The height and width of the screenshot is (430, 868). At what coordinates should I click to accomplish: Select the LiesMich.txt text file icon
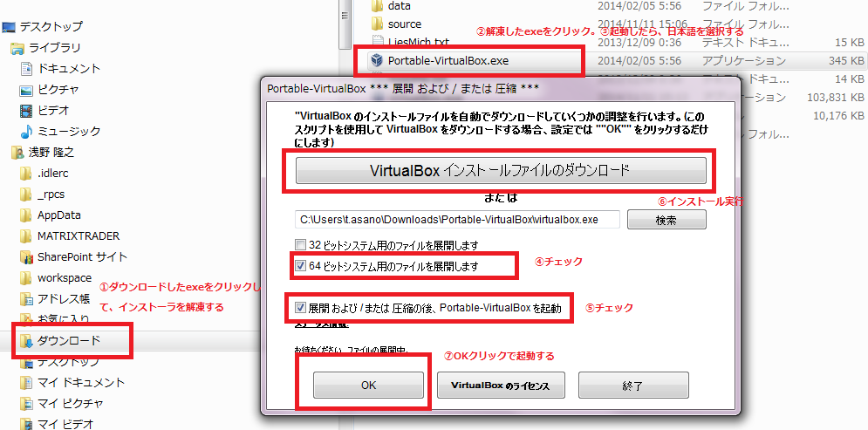377,42
